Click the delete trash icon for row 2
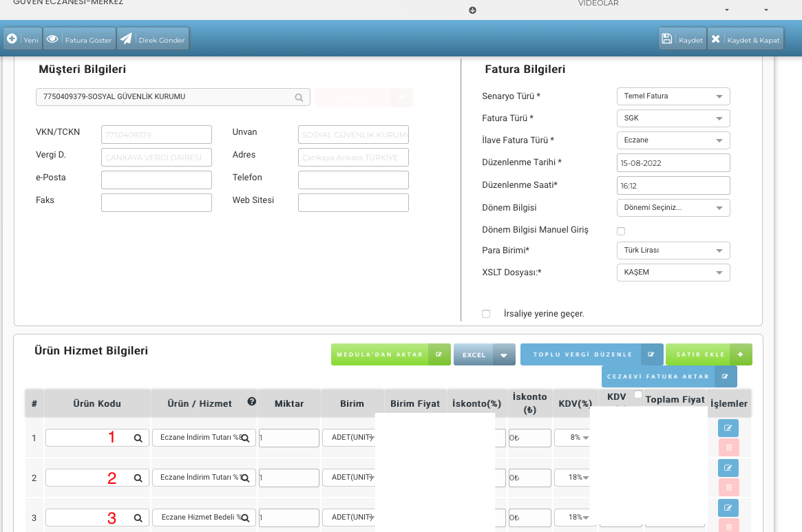The width and height of the screenshot is (802, 532). coord(728,488)
